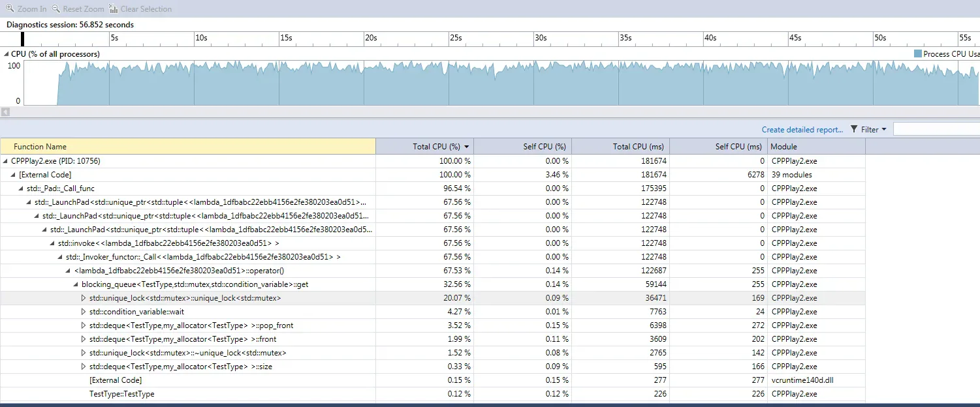Collapse the std::_Pad::_Call_func node
The width and height of the screenshot is (980, 407).
[22, 188]
